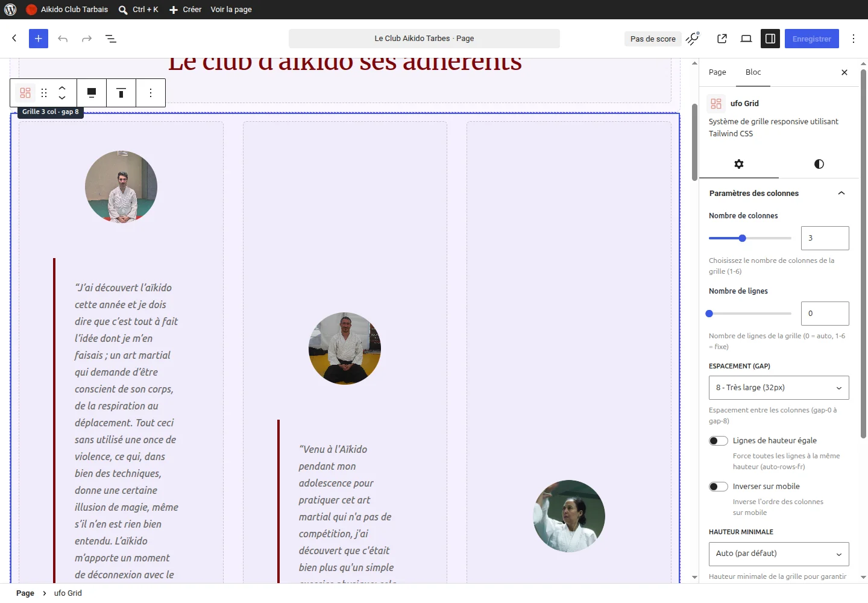Viewport: 868px width, 603px height.
Task: Switch to the Bloc tab
Action: [753, 72]
